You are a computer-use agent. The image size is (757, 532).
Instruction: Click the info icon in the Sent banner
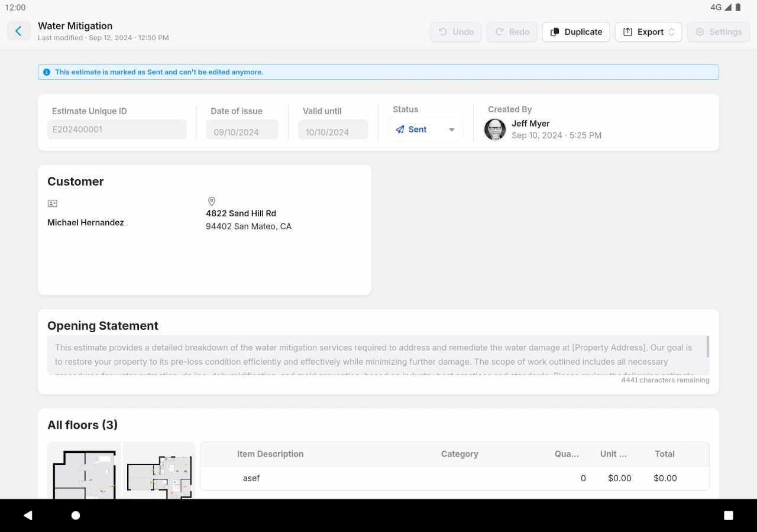pyautogui.click(x=47, y=72)
